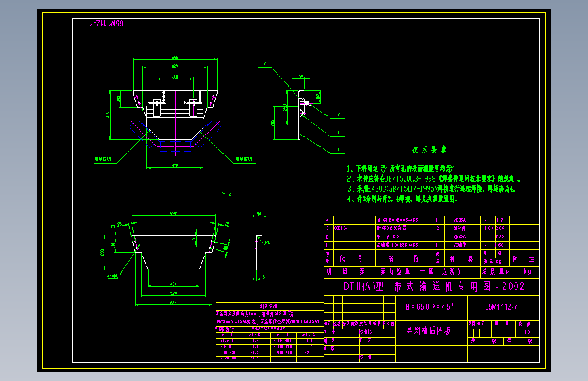Image resolution: width=588 pixels, height=381 pixels.
Task: Select drawing number "65M111Z-7" in the title block
Action: point(501,307)
